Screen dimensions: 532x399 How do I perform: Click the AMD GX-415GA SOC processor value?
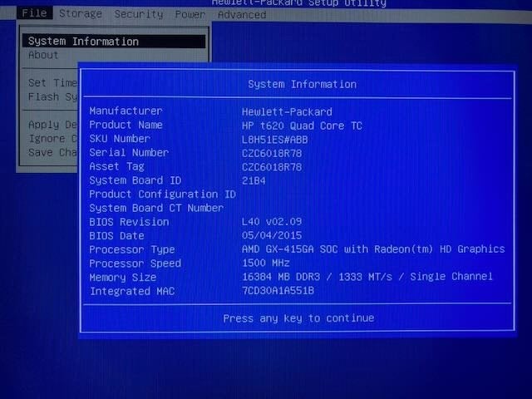(373, 249)
